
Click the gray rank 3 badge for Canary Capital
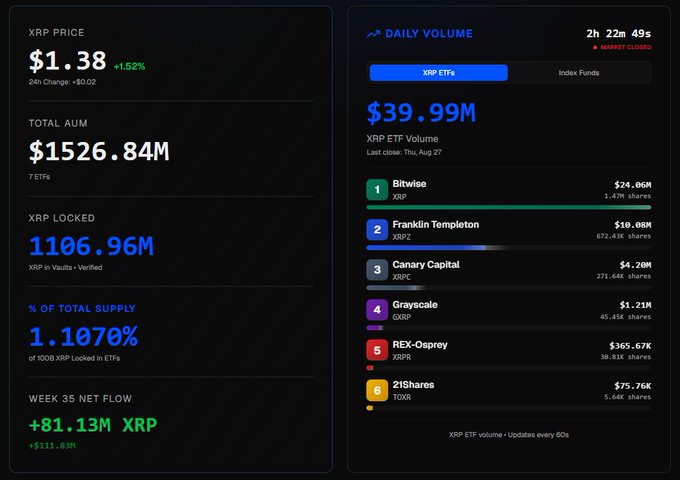coord(377,270)
